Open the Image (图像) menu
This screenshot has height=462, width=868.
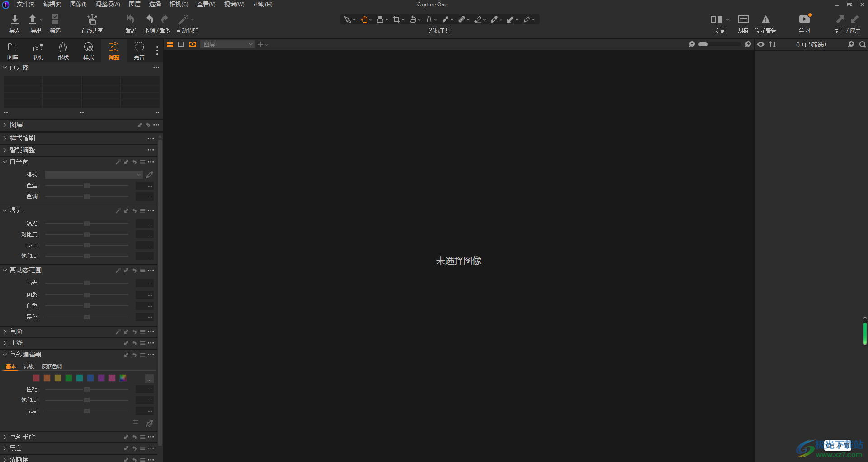78,4
